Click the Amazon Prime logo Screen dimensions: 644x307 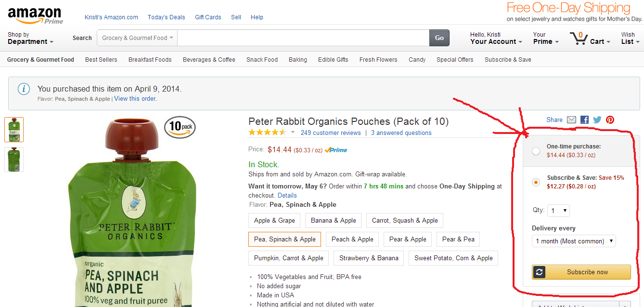pos(35,15)
